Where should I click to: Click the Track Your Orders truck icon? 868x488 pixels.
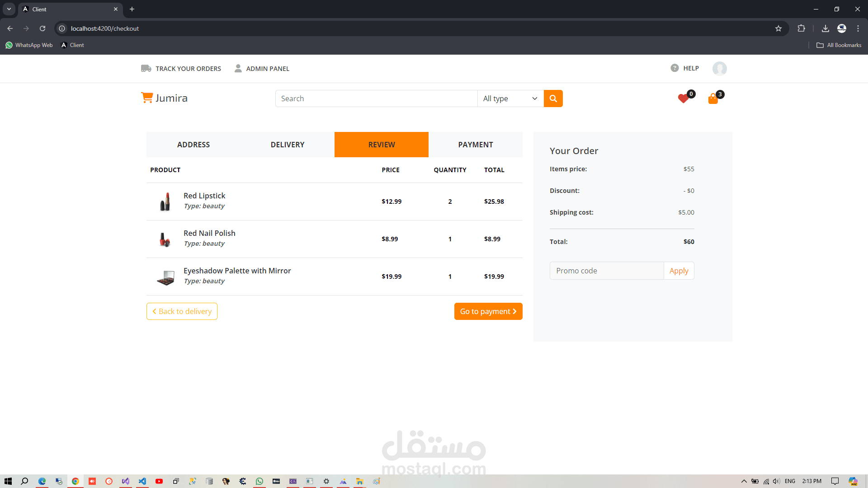point(146,69)
